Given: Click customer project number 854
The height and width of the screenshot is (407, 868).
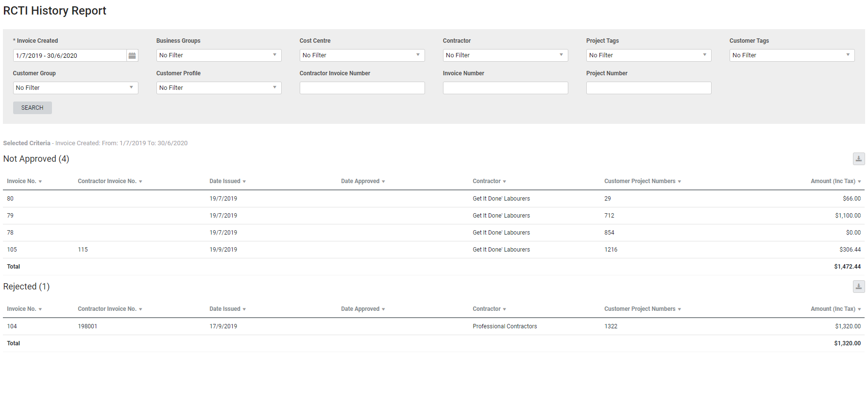Looking at the screenshot, I should pos(609,233).
